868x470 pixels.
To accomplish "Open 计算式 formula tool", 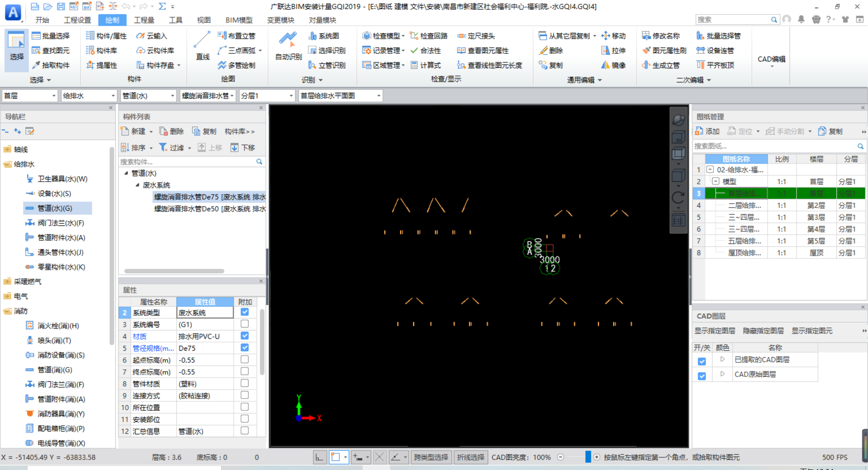I will pos(425,65).
